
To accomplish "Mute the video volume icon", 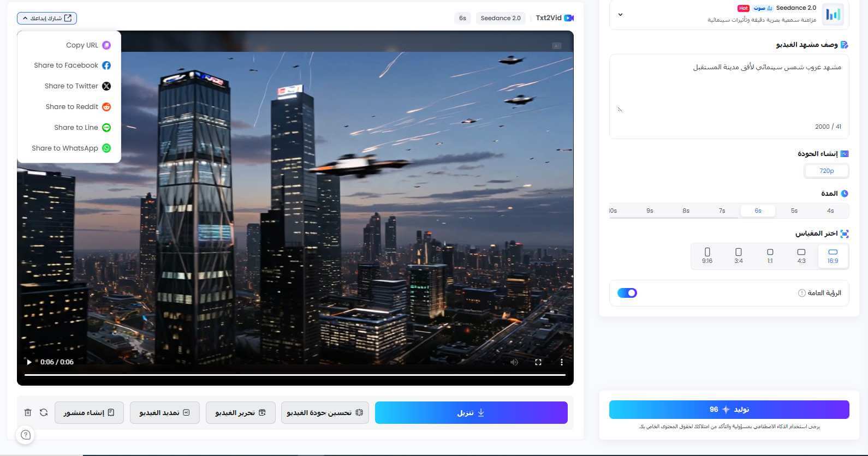I will 514,362.
